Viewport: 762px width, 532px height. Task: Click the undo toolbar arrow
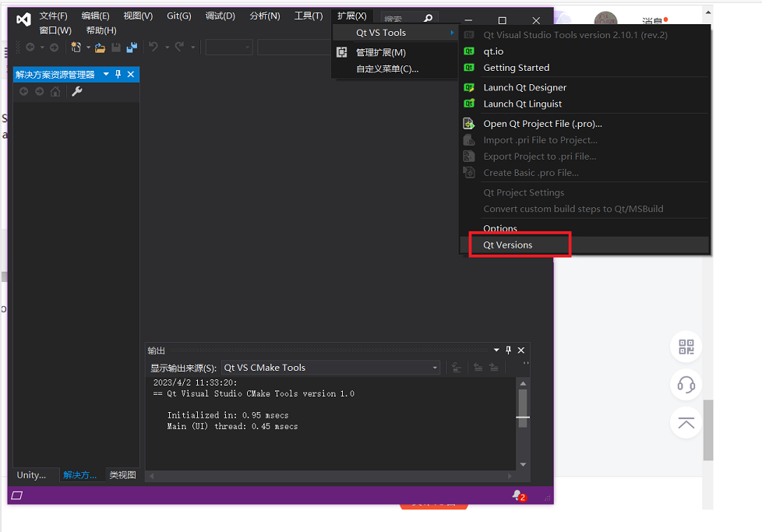(153, 47)
